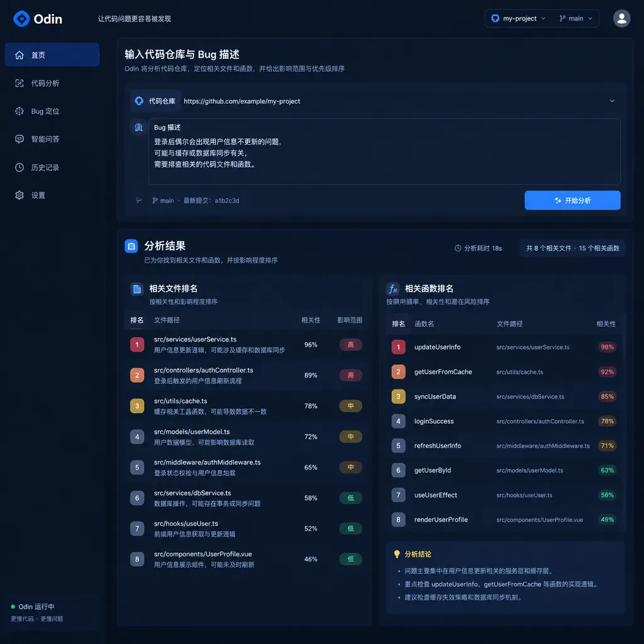This screenshot has height=644, width=644.
Task: Click the home icon in sidebar
Action: (19, 55)
